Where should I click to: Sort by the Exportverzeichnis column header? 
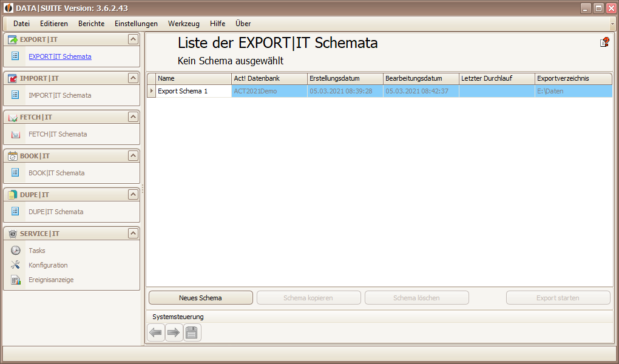pyautogui.click(x=573, y=79)
